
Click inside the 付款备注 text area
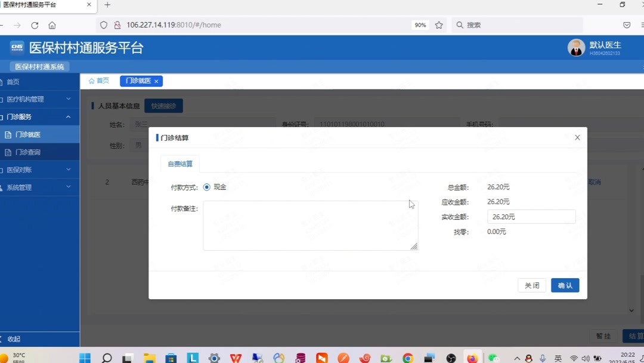pos(310,225)
